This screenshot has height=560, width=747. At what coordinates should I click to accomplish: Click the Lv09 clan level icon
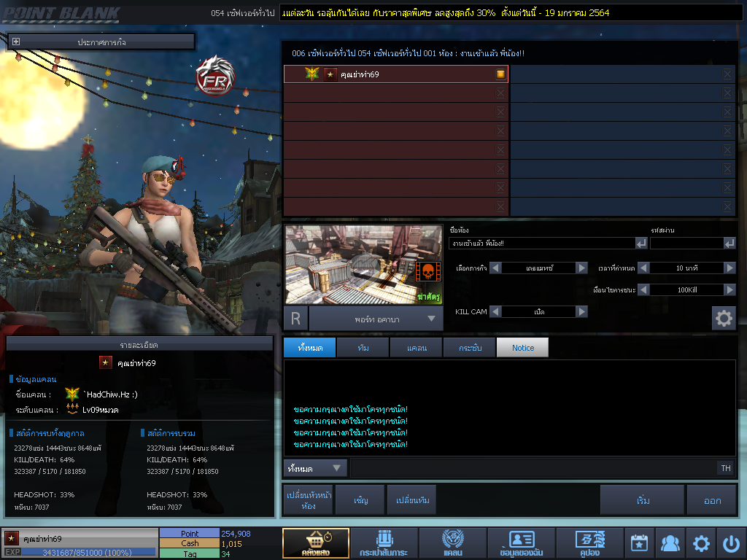tap(72, 409)
